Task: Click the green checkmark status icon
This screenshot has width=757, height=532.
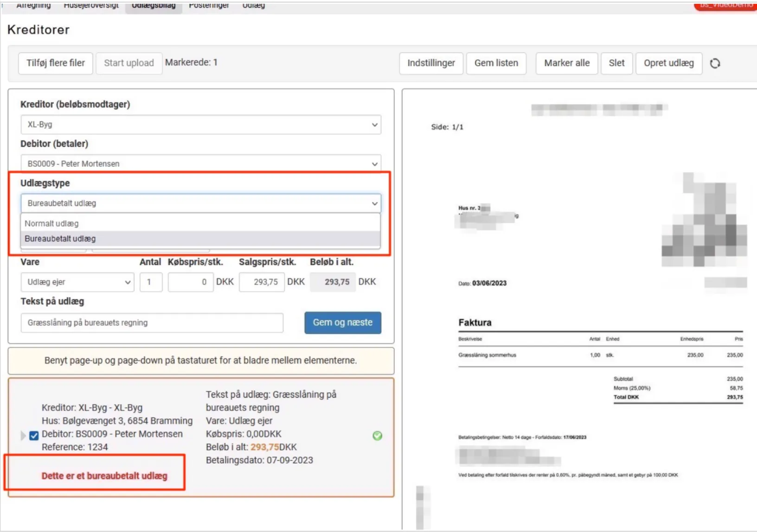Action: click(377, 436)
